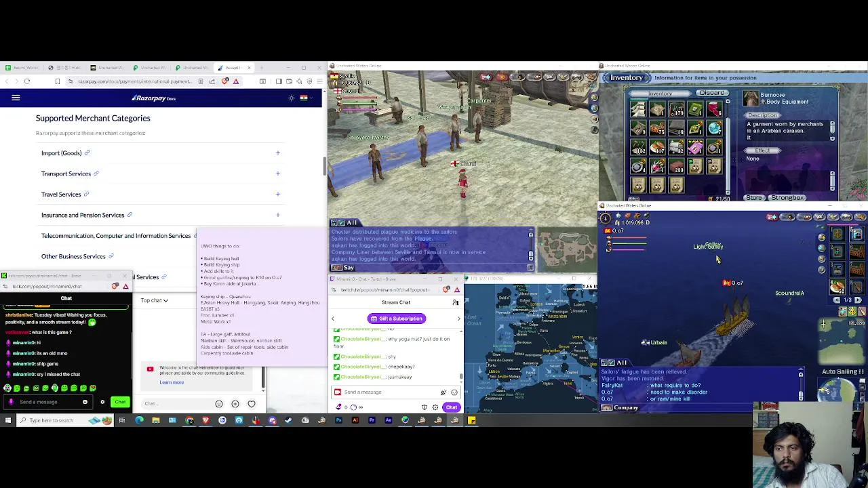This screenshot has width=868, height=488.
Task: Click the YouTube Chat... input field
Action: (176, 404)
